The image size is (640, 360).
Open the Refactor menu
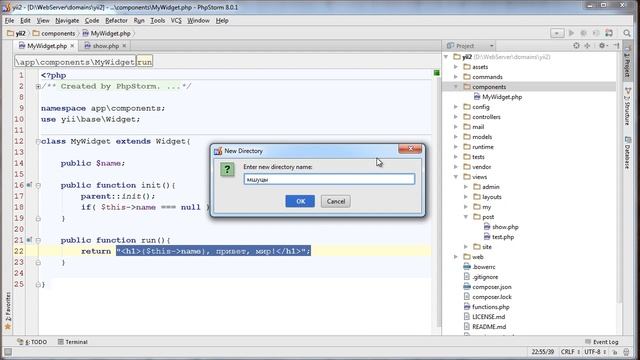[116, 20]
